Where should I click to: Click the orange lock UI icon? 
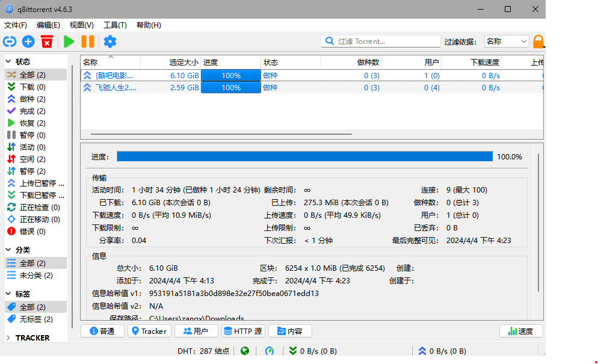point(538,42)
